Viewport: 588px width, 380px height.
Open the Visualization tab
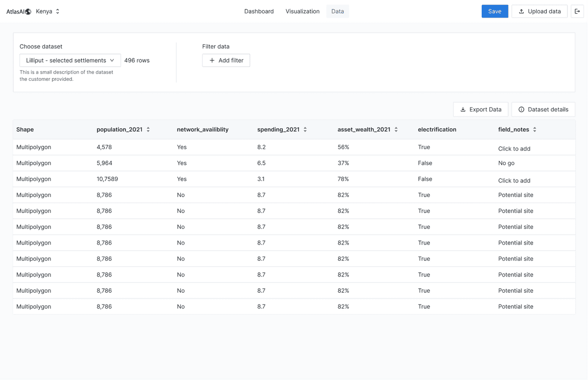click(x=302, y=11)
